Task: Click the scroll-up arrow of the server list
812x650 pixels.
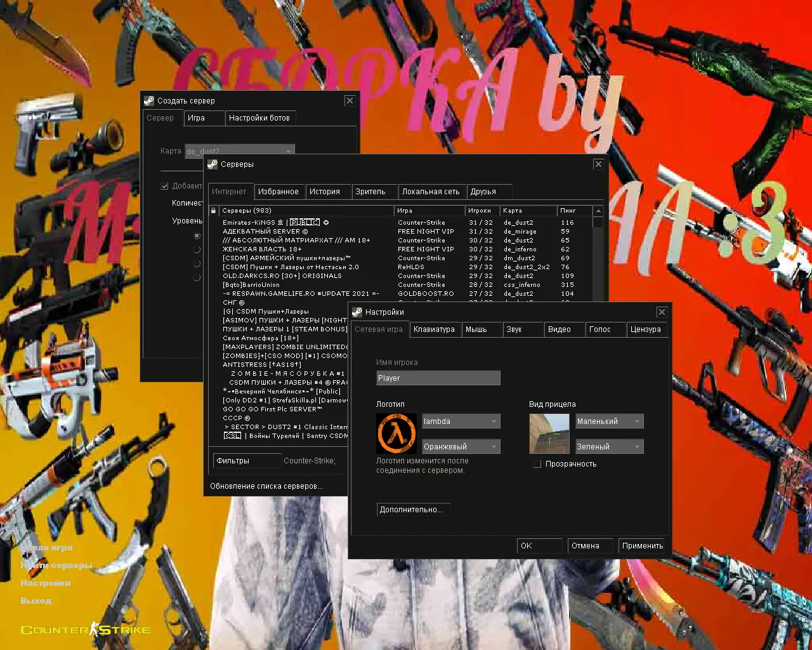Action: click(598, 211)
